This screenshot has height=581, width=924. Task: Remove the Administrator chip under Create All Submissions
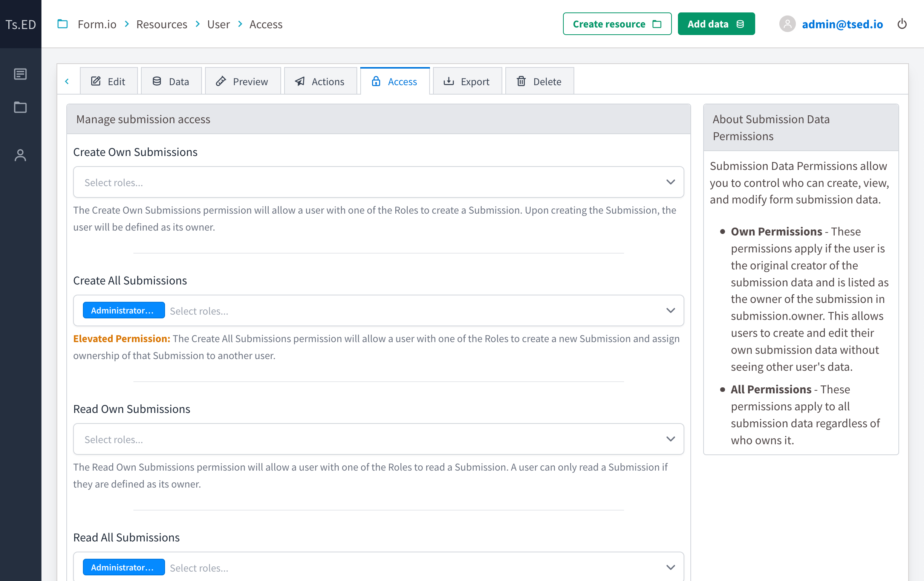click(x=124, y=310)
